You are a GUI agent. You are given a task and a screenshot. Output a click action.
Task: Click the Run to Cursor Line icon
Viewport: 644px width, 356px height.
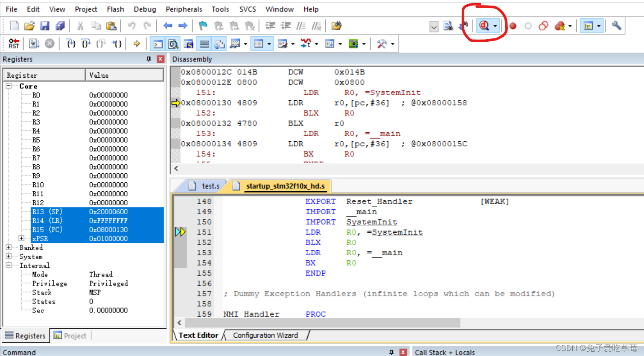(117, 44)
